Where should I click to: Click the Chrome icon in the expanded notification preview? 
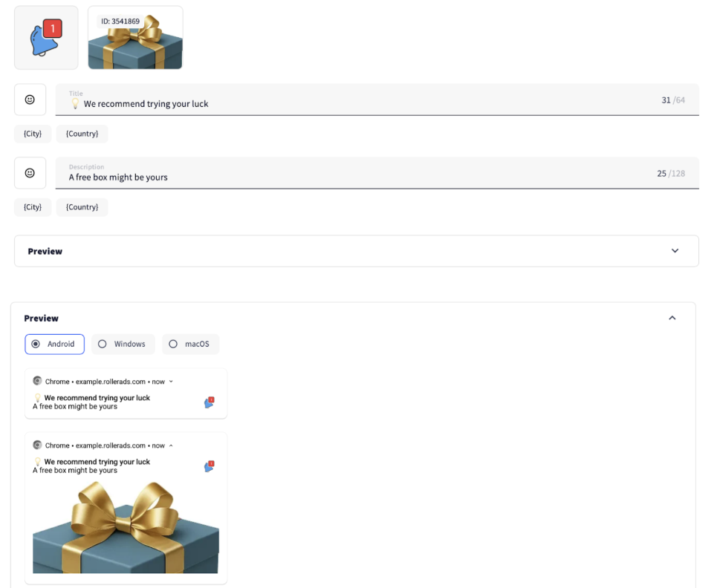tap(36, 445)
